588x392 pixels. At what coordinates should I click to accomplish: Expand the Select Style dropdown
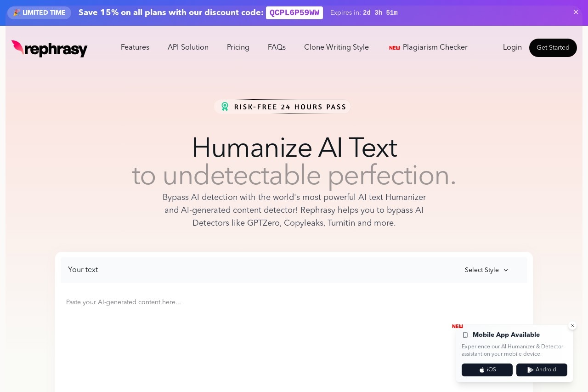(486, 270)
